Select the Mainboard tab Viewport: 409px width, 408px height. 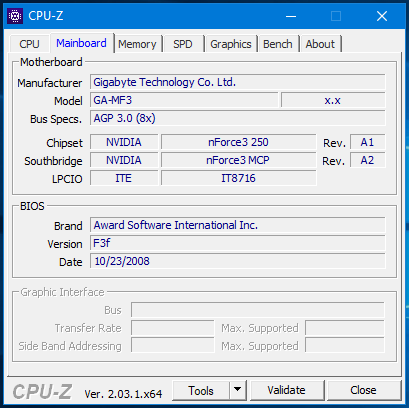[x=81, y=43]
